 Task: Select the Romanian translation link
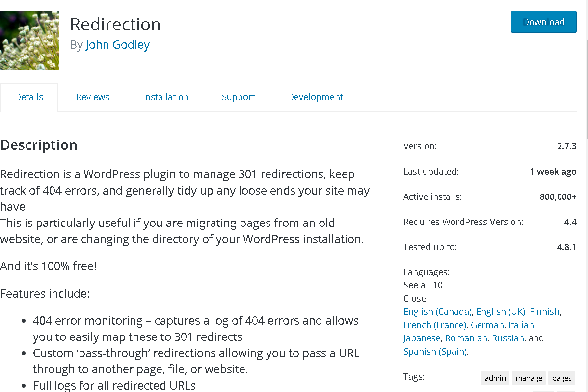(466, 338)
